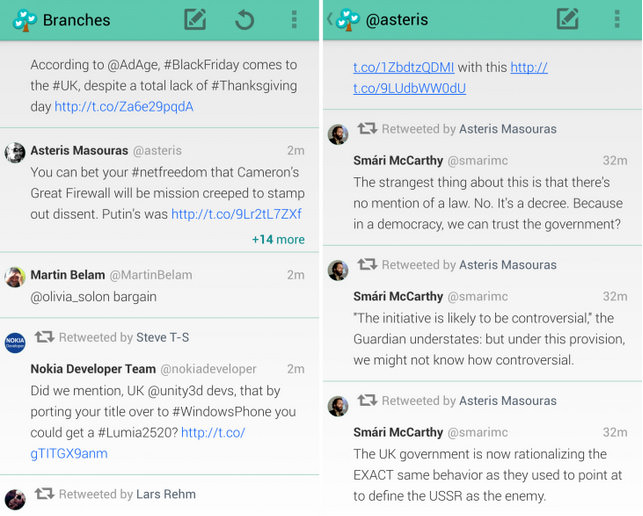Open overflow menu in Branches header
This screenshot has height=516, width=643.
pos(293,20)
